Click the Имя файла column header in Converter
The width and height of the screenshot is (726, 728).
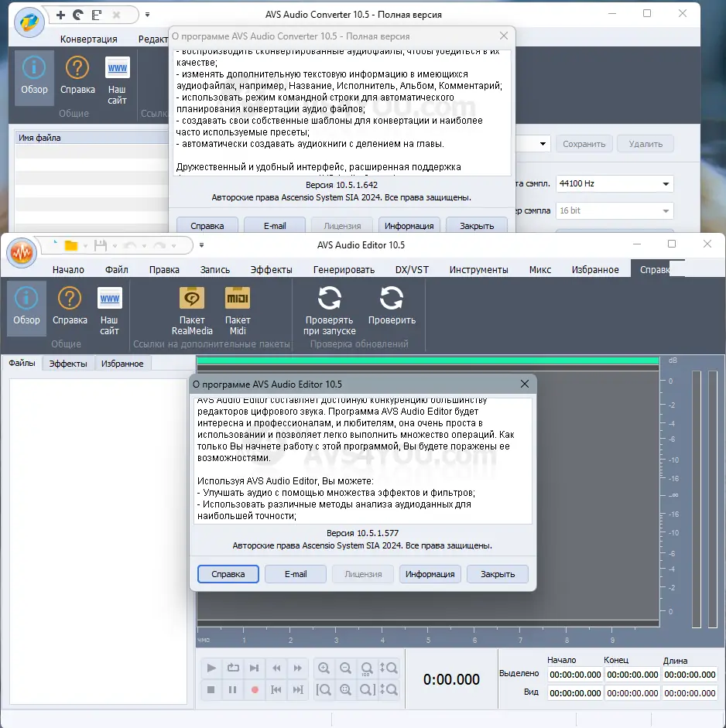click(x=92, y=138)
